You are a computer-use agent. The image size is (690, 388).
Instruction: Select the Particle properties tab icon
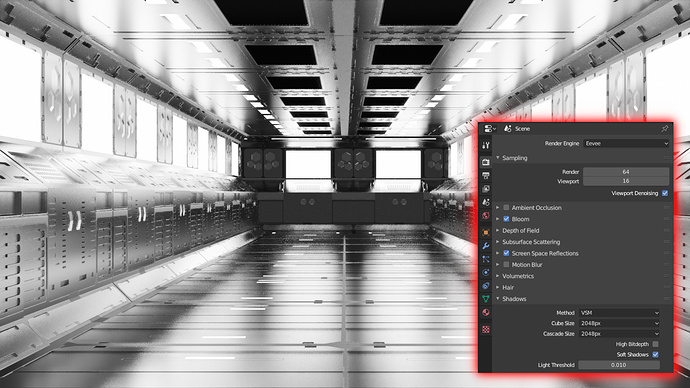point(486,259)
